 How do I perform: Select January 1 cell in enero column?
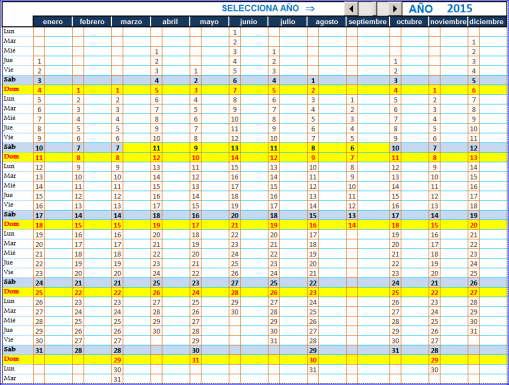click(39, 61)
